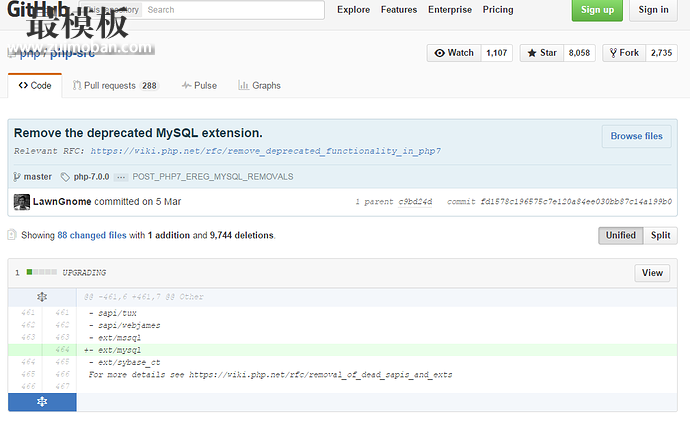Click the Pulse activity icon
The image size is (690, 421).
tap(187, 85)
